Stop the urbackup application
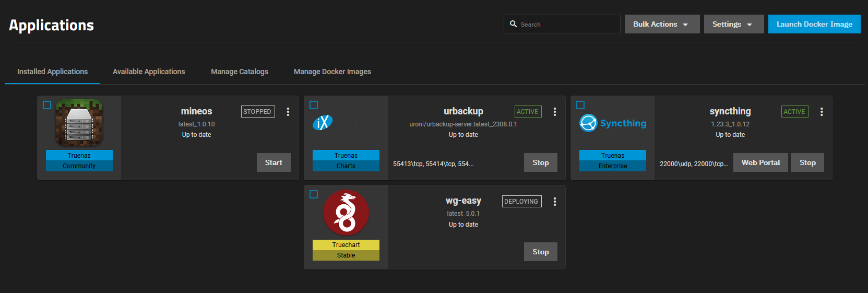The height and width of the screenshot is (293, 868). tap(541, 162)
